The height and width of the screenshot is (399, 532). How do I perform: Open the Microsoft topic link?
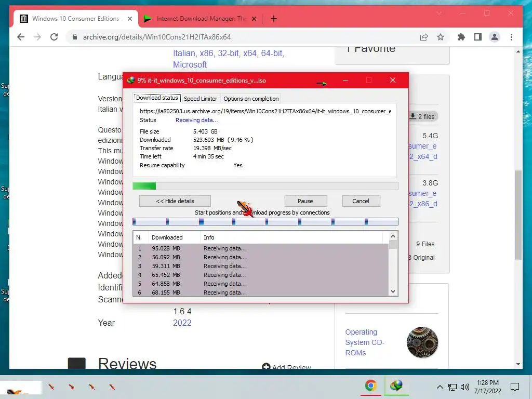pos(190,64)
